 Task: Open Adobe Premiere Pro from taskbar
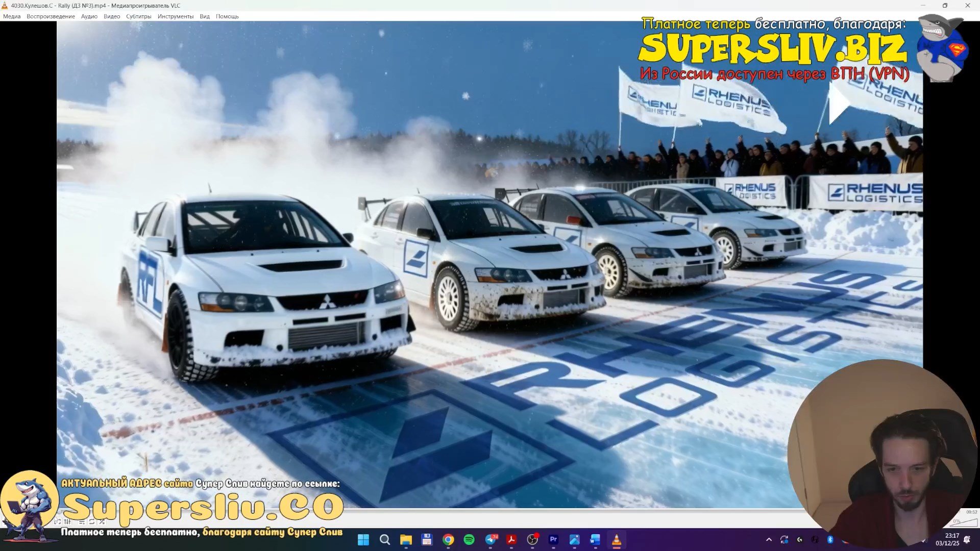[553, 540]
